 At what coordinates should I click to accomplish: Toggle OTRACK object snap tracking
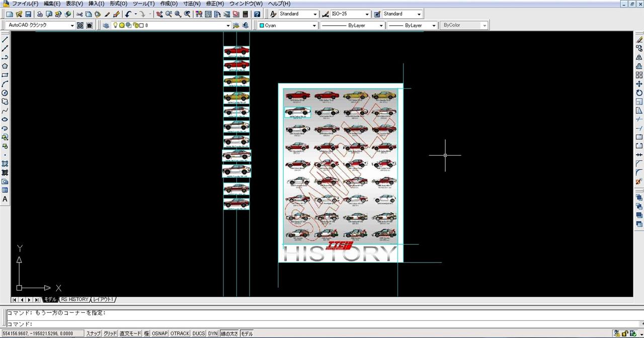[x=180, y=333]
